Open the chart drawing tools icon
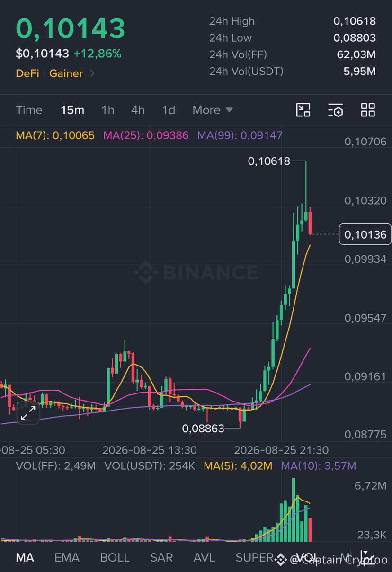Image resolution: width=392 pixels, height=572 pixels. point(303,110)
